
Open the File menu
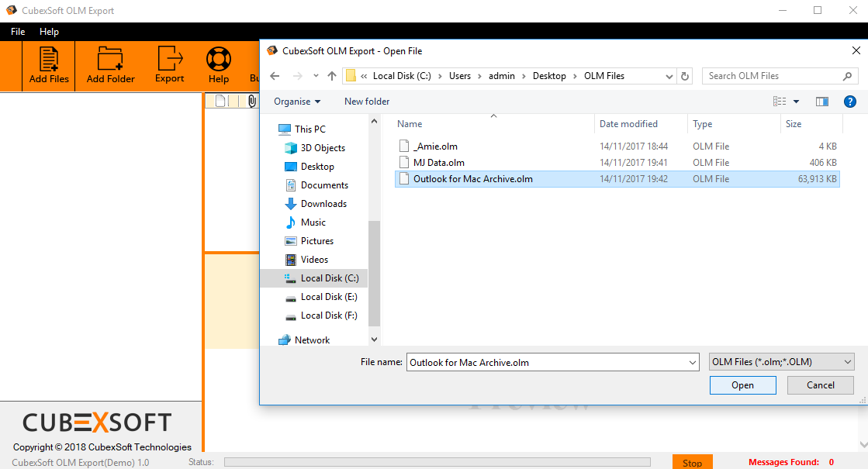(18, 32)
